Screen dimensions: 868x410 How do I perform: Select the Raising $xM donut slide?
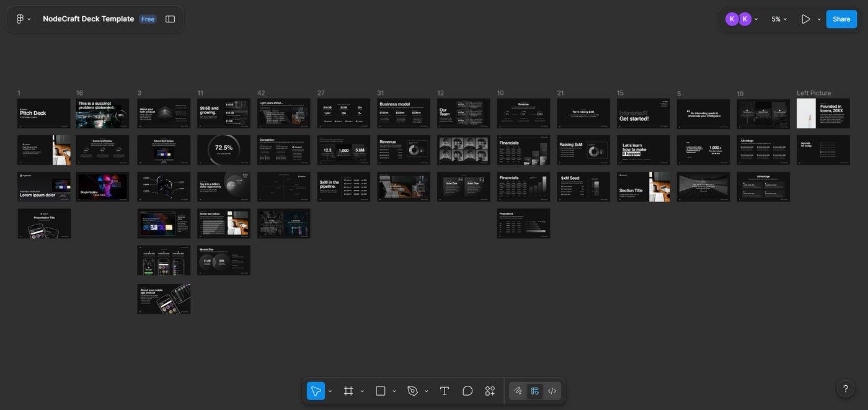[x=583, y=150]
